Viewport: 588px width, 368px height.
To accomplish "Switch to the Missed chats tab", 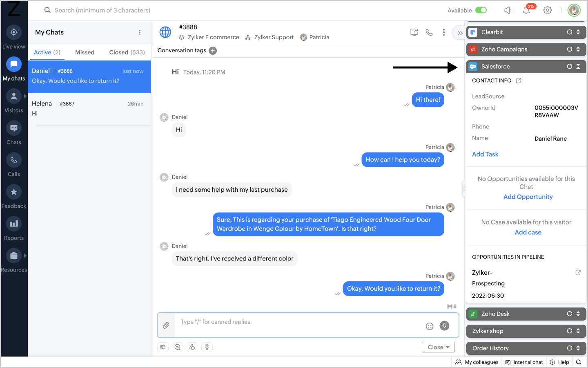I will coord(85,52).
